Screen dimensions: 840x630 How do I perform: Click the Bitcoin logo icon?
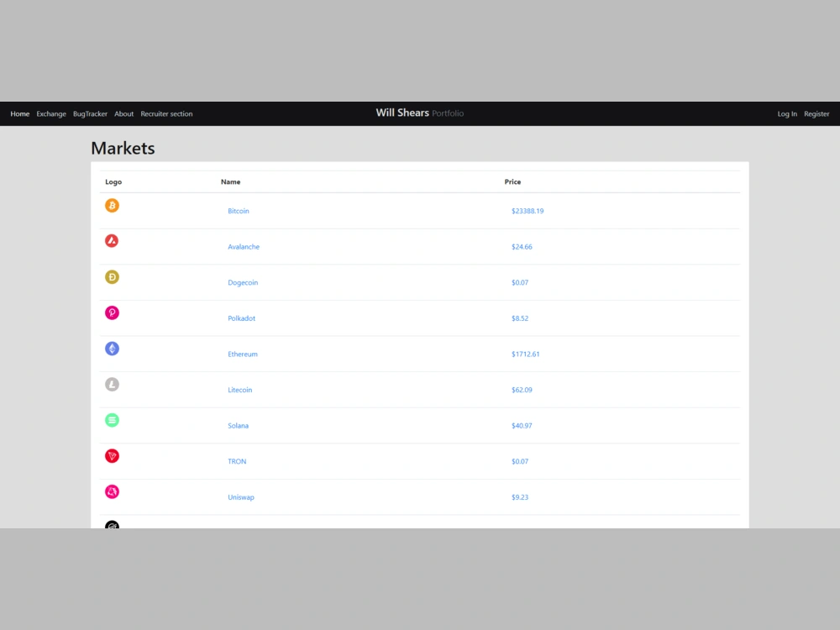(x=112, y=205)
